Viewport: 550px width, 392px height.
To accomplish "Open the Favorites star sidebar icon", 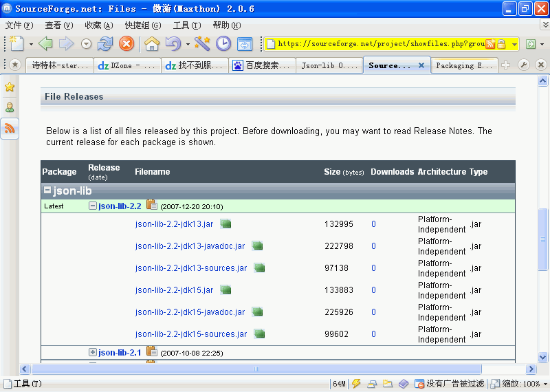I will [x=10, y=87].
